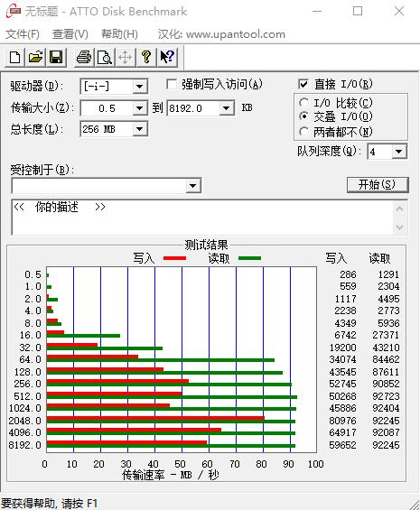The height and width of the screenshot is (510, 420).
Task: Open the maximum transfer size 8192.0 dropdown
Action: (227, 108)
